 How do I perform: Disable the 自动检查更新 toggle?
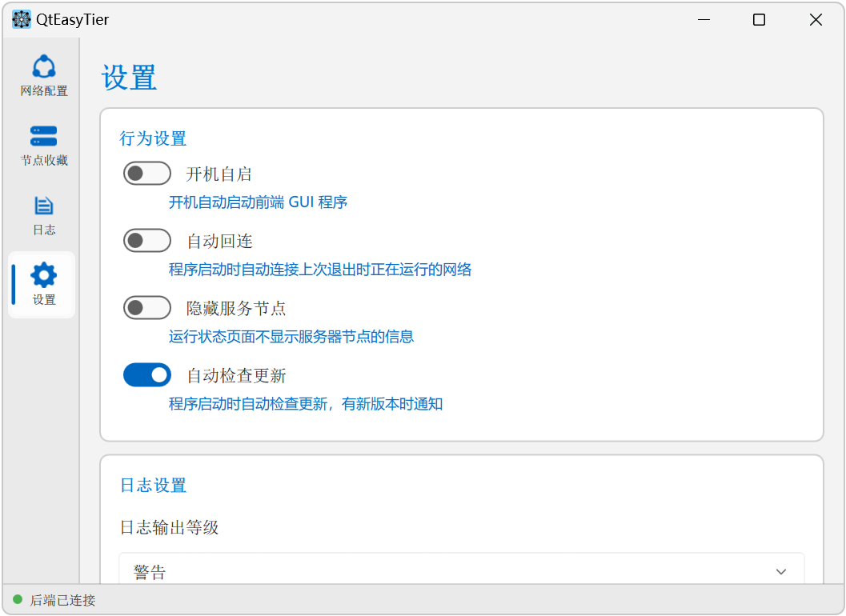point(146,375)
